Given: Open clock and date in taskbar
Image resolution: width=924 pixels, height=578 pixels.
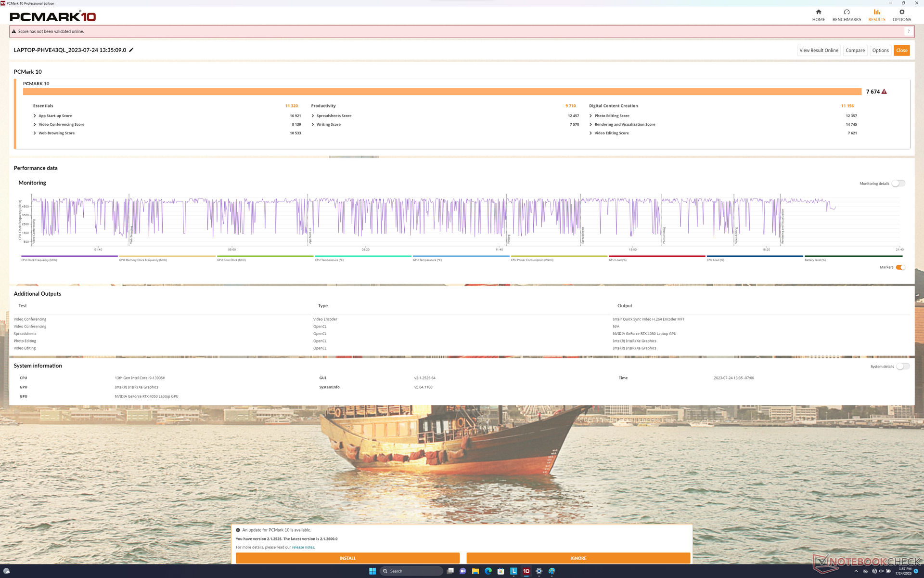Looking at the screenshot, I should tap(903, 571).
